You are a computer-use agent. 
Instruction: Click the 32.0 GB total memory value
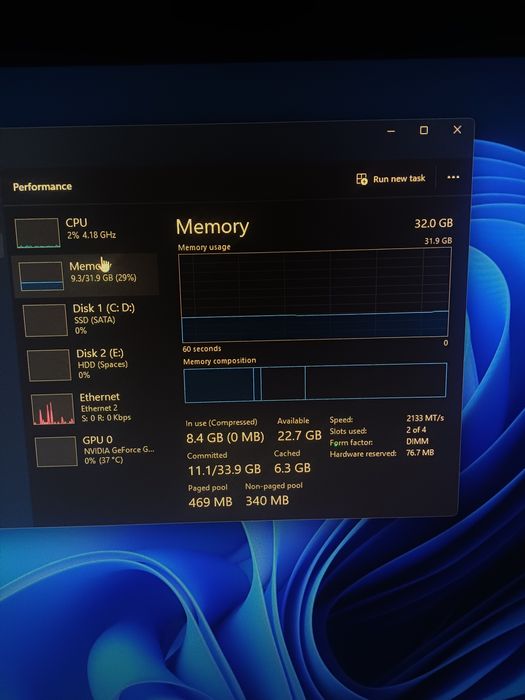(x=433, y=223)
